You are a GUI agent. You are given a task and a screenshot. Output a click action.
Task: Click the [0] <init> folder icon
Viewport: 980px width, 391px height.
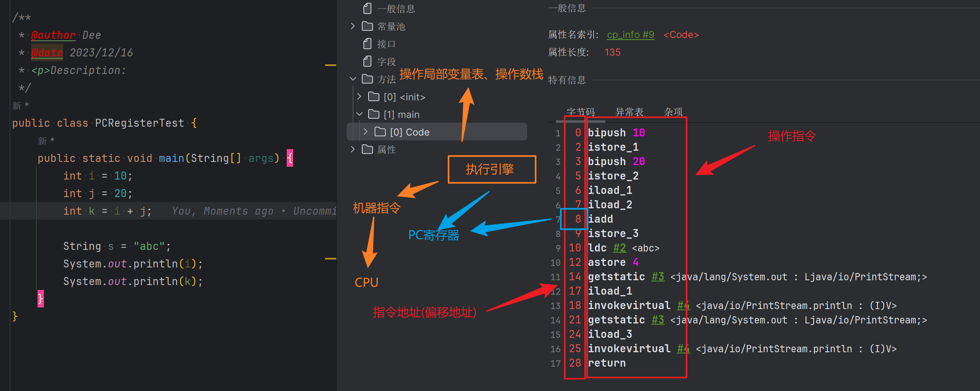point(374,97)
